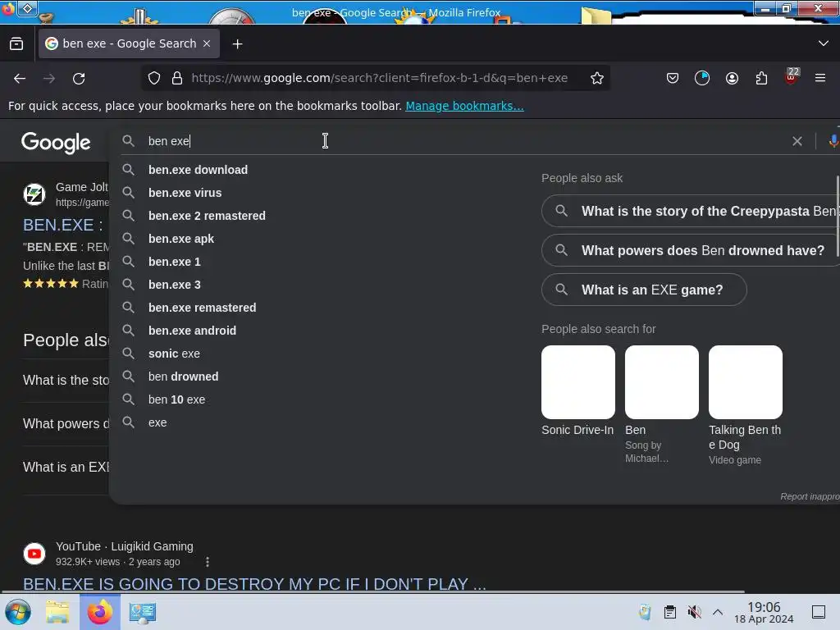Save page to Pocket
Screen dimensions: 840x630
click(x=673, y=78)
